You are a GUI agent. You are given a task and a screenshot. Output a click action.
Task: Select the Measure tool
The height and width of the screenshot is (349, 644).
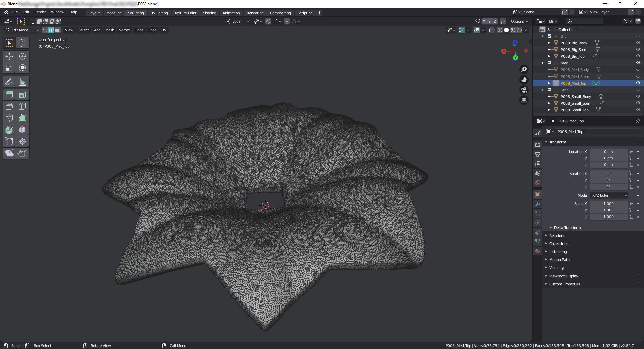[x=22, y=82]
